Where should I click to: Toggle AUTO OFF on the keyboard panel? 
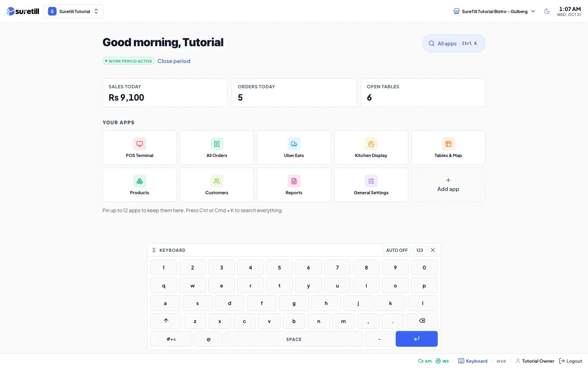397,250
